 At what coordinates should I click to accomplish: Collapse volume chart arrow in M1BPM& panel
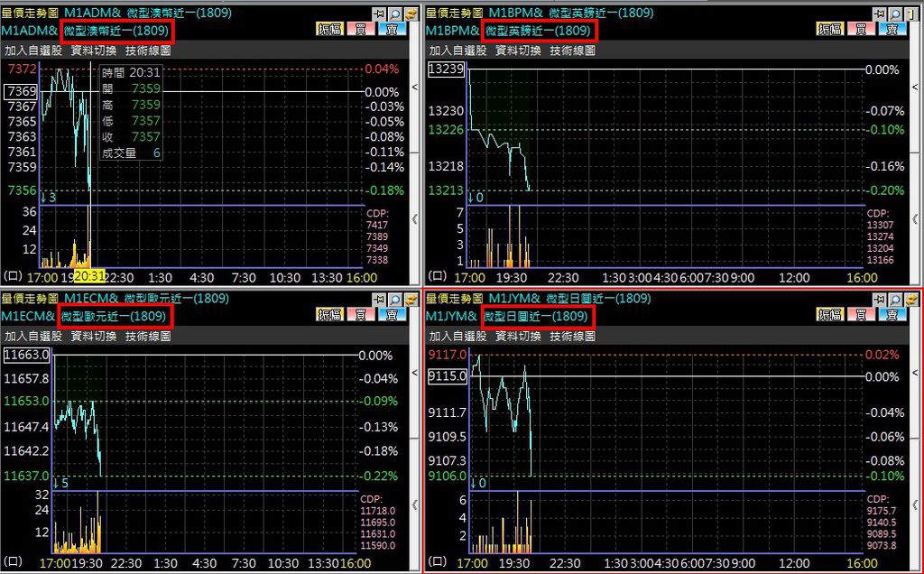(x=915, y=219)
